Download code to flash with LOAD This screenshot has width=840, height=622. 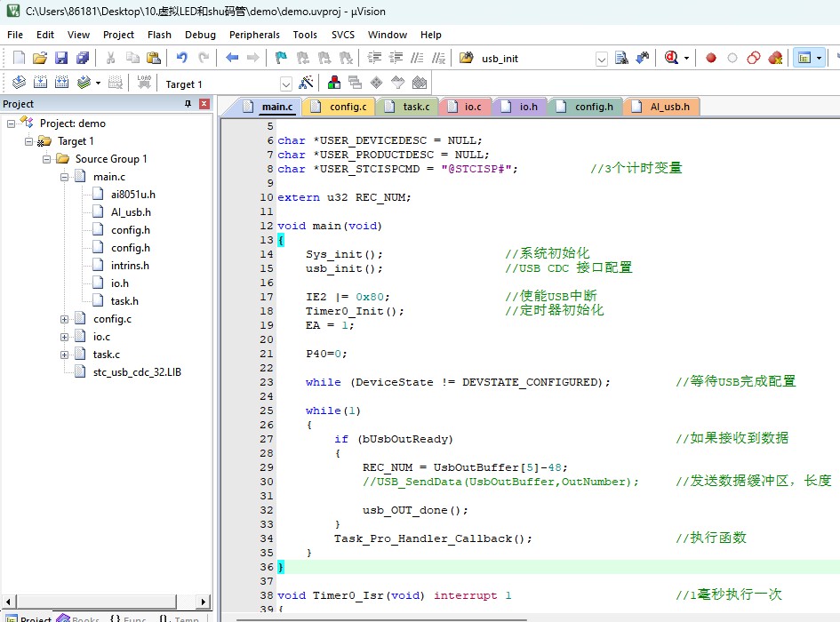coord(144,83)
